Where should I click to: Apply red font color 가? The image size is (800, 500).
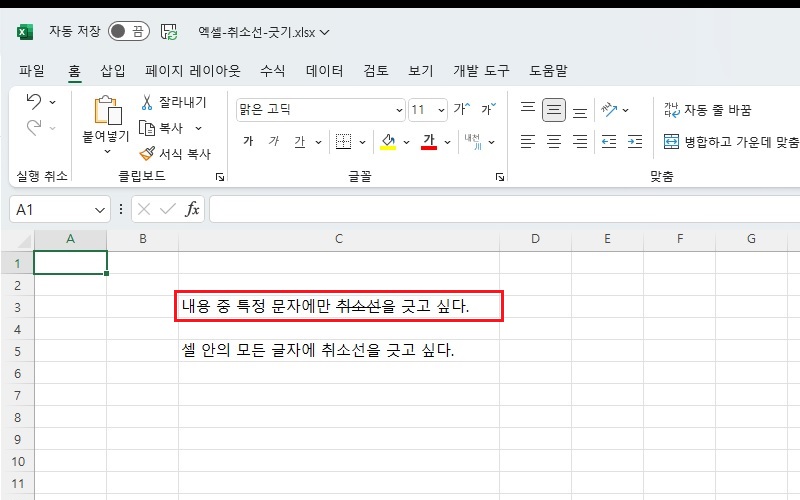coord(429,141)
